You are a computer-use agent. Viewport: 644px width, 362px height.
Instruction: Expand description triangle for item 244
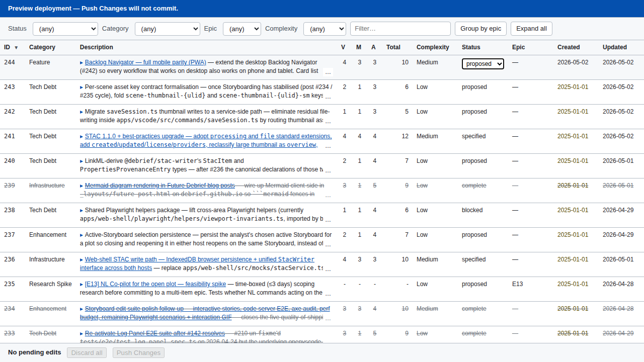[82, 63]
